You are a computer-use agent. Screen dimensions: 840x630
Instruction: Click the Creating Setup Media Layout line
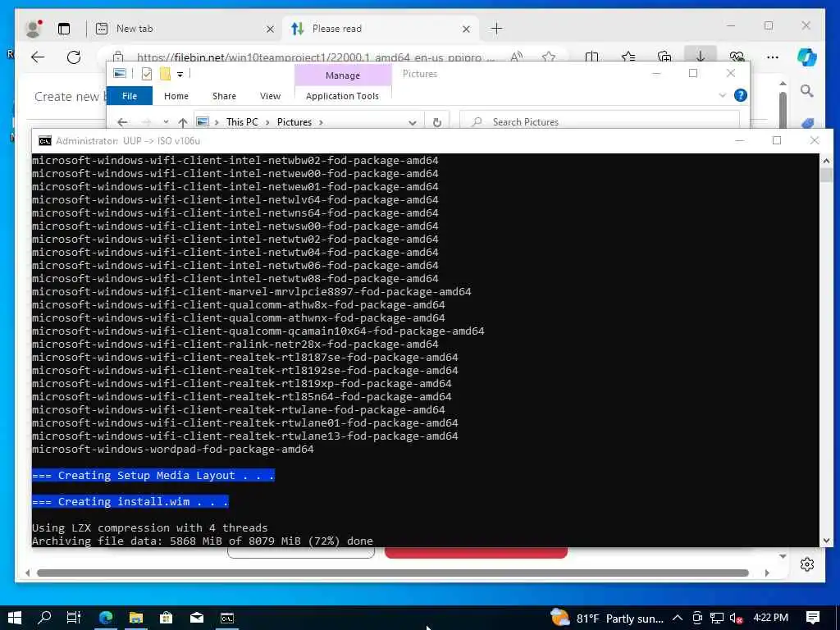tap(153, 475)
